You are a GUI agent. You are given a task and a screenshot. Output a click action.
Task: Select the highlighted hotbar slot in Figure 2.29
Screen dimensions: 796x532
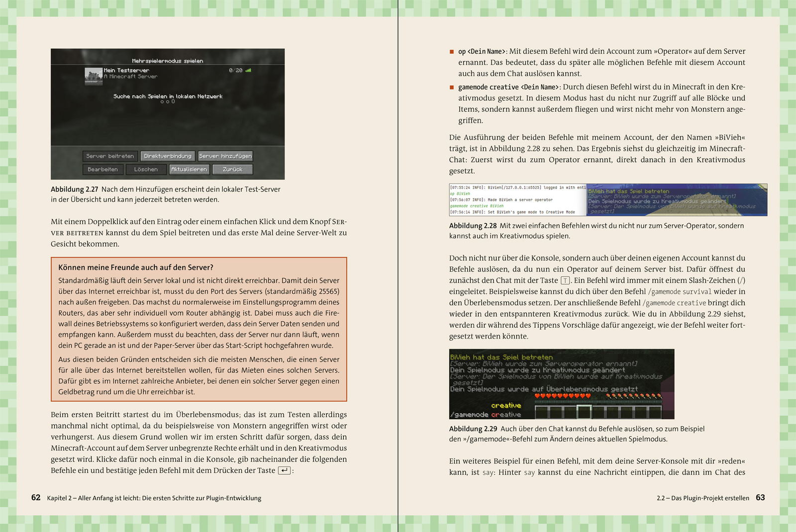coord(584,412)
